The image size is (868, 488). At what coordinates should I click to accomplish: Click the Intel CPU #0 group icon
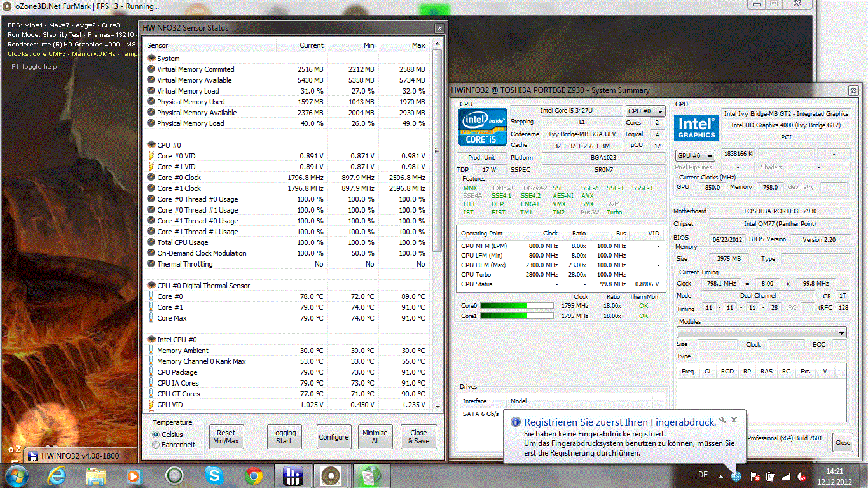151,340
